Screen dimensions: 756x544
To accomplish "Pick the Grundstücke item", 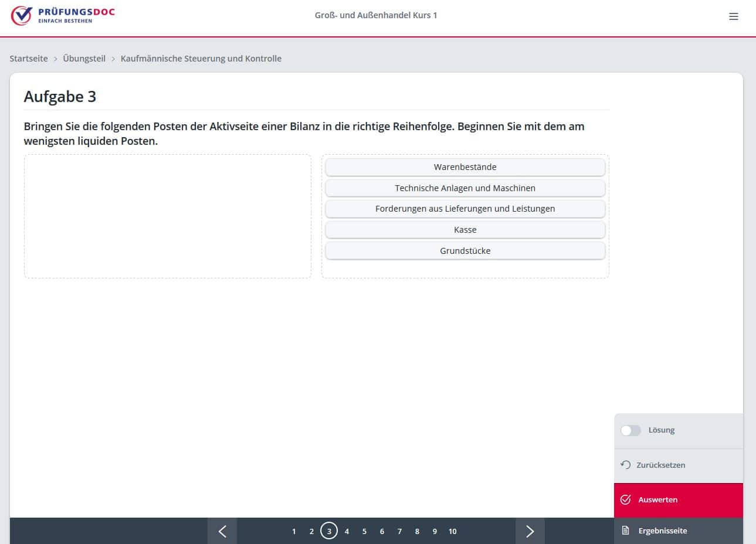I will [x=465, y=251].
